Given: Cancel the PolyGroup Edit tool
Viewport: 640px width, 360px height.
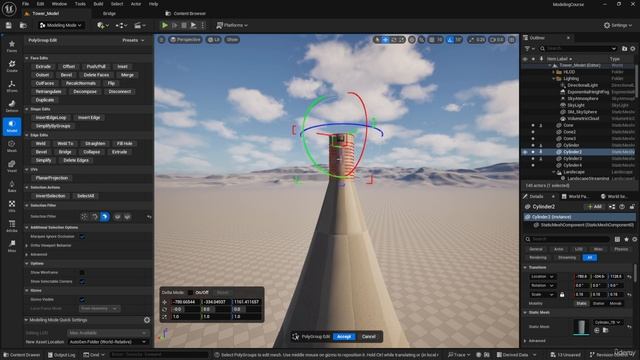Looking at the screenshot, I should pos(369,337).
